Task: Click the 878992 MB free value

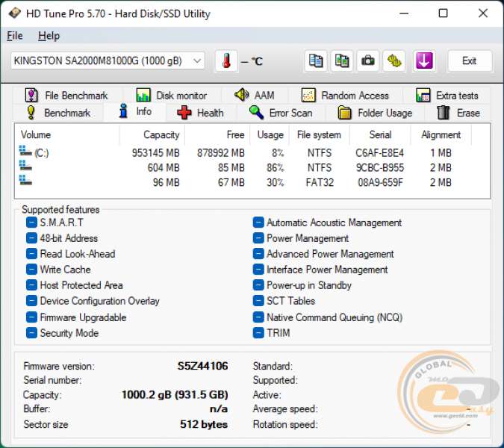Action: click(x=221, y=152)
